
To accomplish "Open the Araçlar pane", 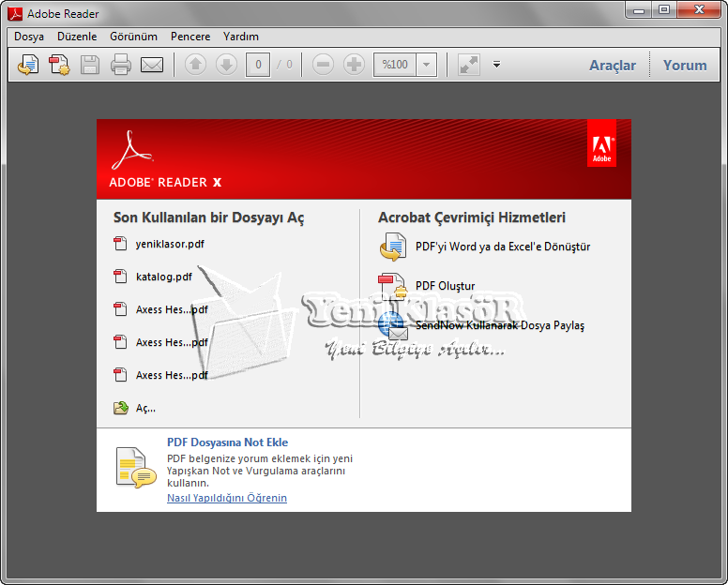I will pos(613,66).
